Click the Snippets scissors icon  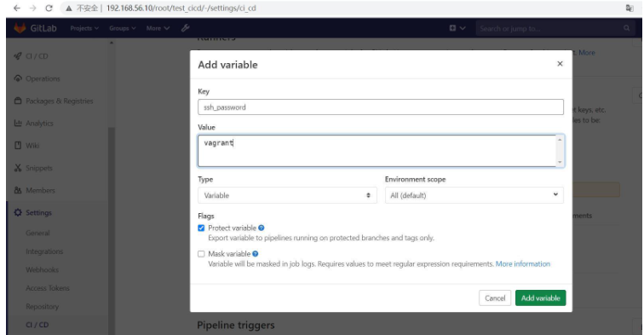(x=18, y=168)
